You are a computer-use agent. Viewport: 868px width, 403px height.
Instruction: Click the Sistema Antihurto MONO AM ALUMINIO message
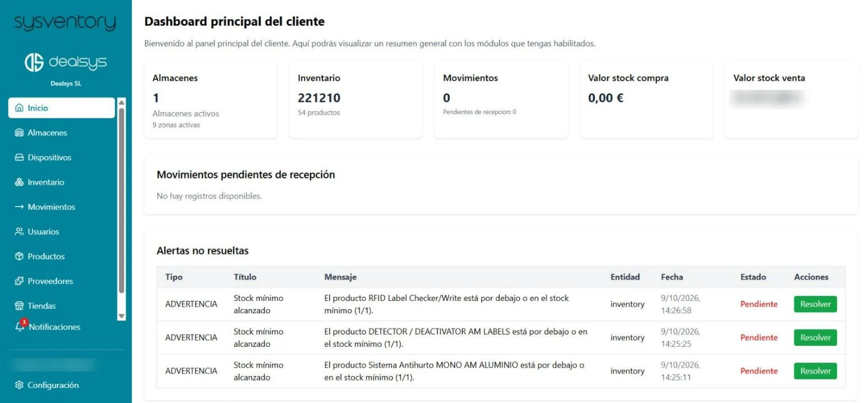[454, 371]
